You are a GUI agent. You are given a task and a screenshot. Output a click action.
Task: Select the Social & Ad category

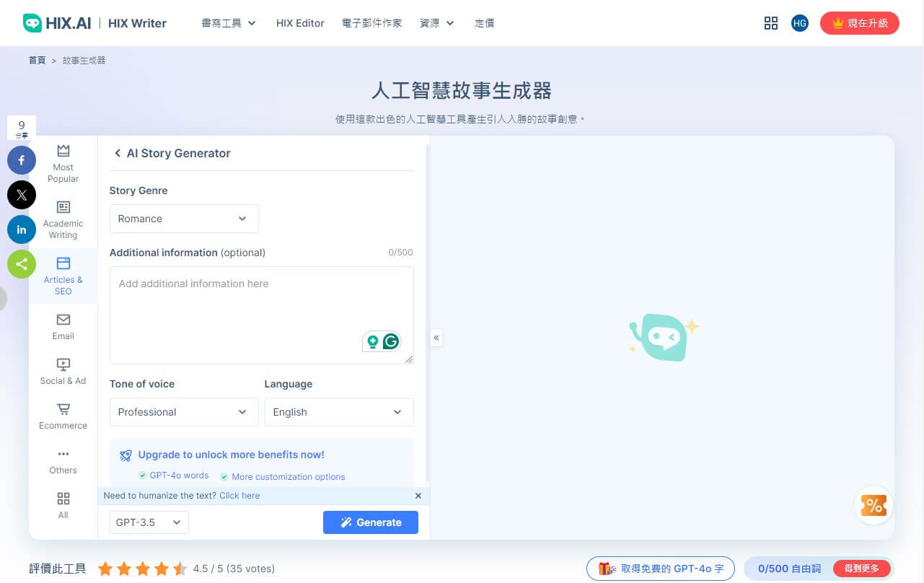click(63, 372)
